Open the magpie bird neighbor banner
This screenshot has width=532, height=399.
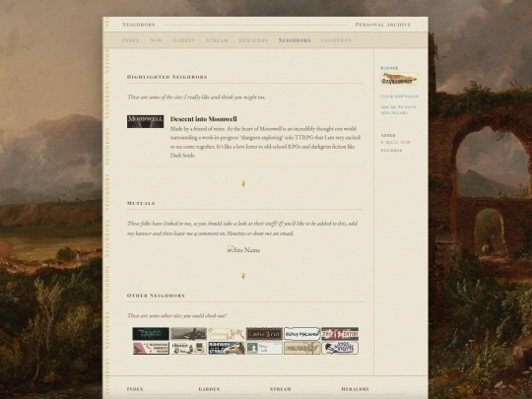tap(340, 348)
